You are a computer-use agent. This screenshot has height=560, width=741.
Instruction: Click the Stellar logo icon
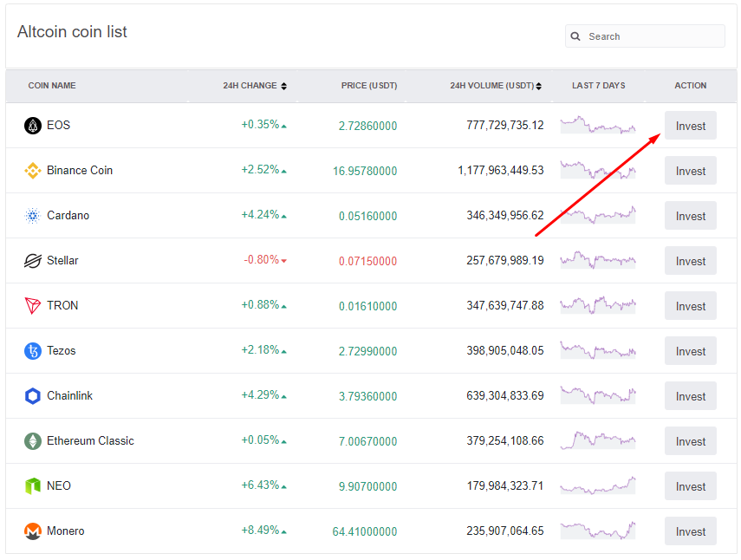(x=33, y=261)
